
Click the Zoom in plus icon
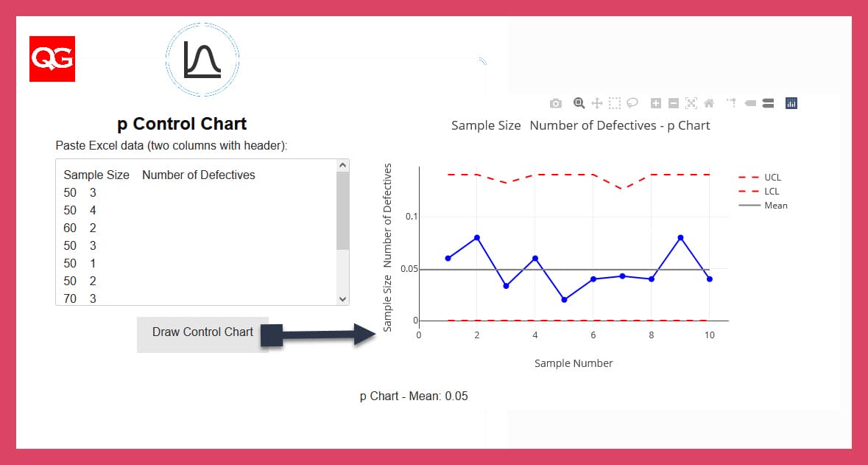pyautogui.click(x=656, y=103)
